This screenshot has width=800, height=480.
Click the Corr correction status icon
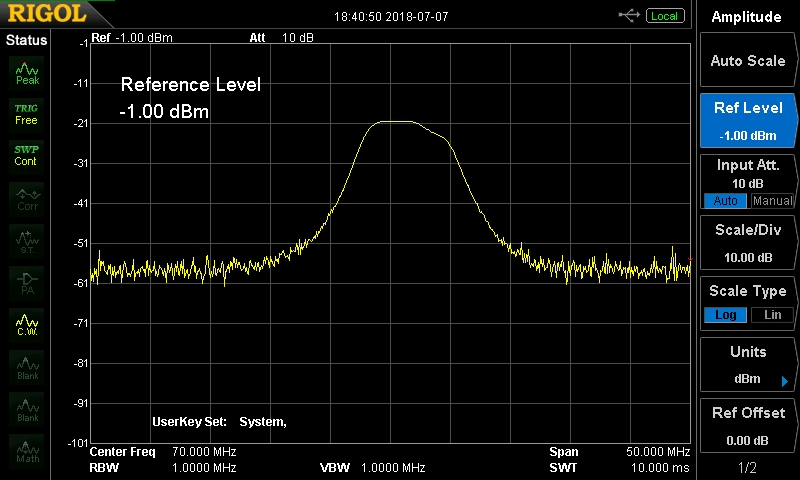(x=27, y=199)
